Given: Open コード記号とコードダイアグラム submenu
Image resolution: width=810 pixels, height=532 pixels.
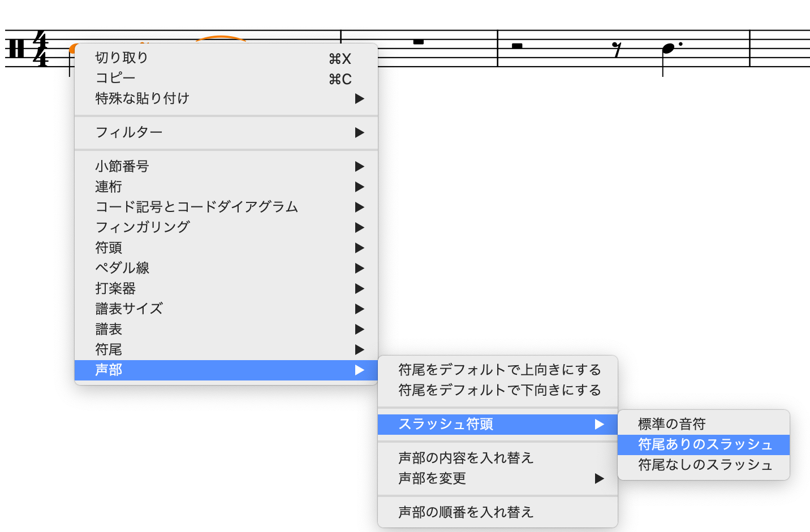Looking at the screenshot, I should (196, 207).
